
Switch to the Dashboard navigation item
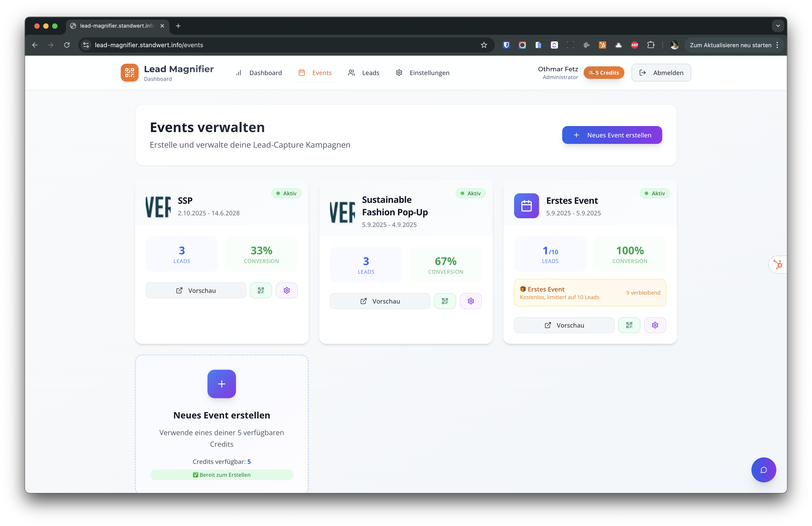(265, 73)
